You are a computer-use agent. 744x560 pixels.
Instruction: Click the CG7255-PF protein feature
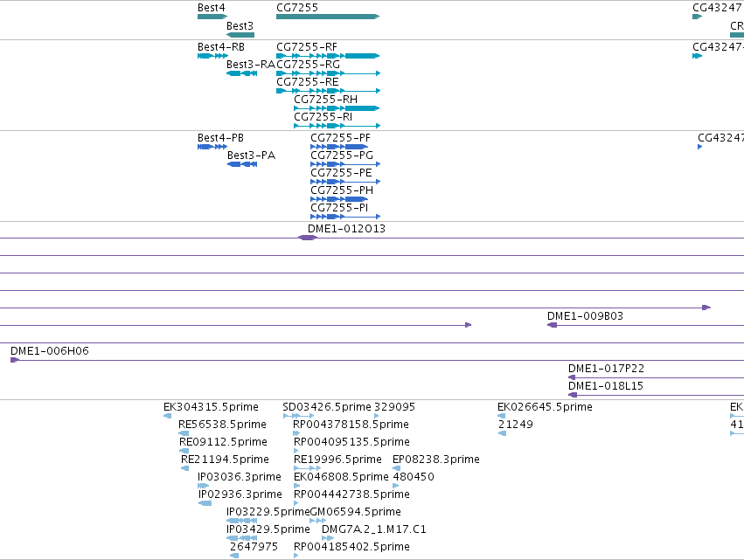coord(339,147)
